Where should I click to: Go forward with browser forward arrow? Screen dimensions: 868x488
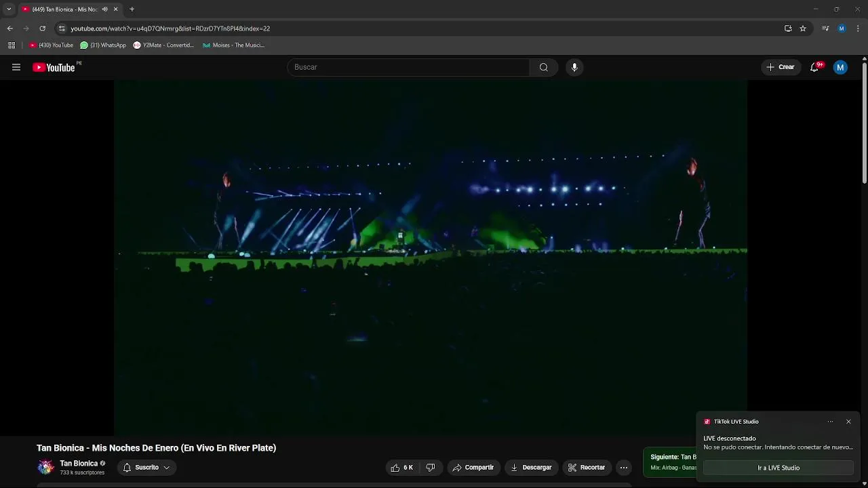click(26, 28)
